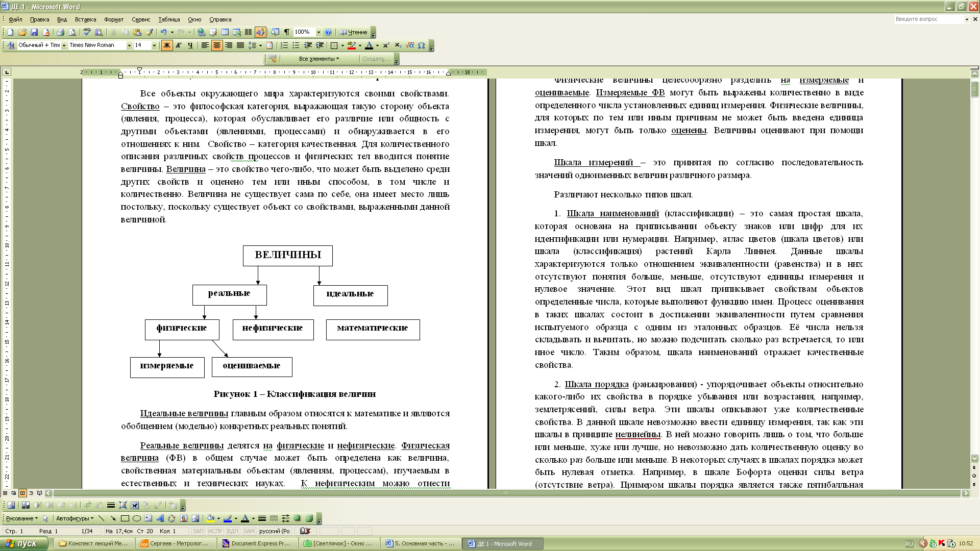The height and width of the screenshot is (551, 980).
Task: Click the Save document icon
Action: (34, 32)
